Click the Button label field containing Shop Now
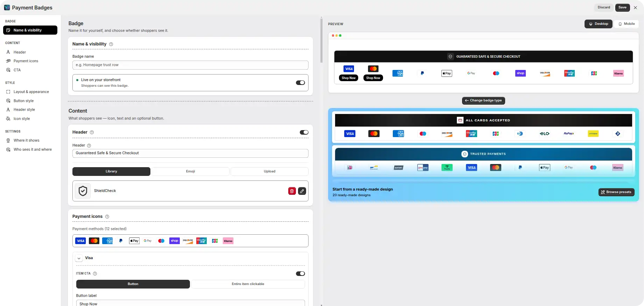 click(x=190, y=303)
